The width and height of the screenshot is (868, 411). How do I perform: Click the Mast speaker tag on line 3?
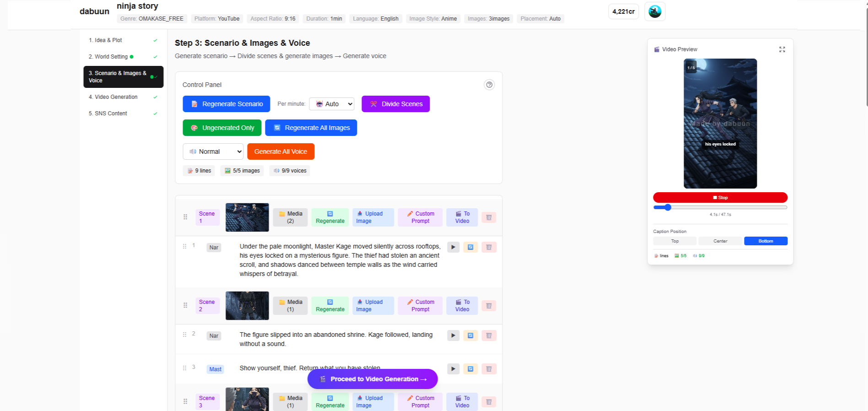[x=215, y=369]
